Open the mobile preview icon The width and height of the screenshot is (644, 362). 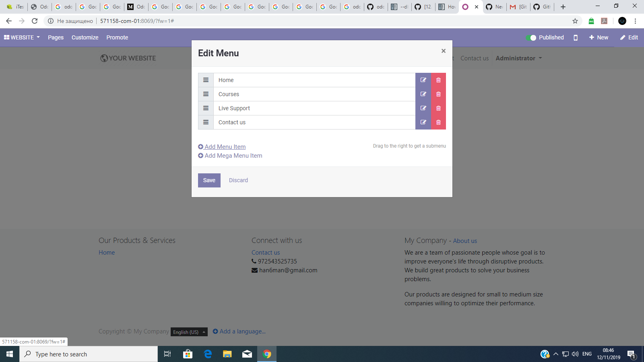pyautogui.click(x=576, y=37)
